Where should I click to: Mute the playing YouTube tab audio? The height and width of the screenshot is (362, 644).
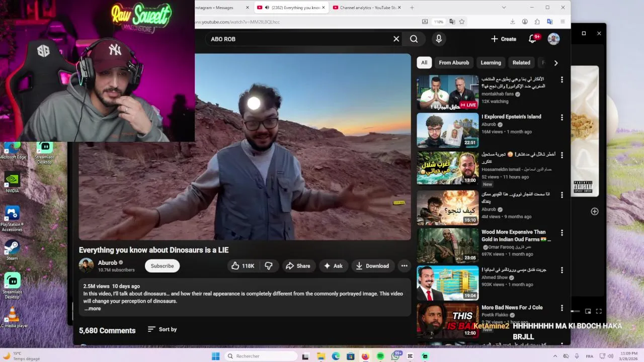267,8
